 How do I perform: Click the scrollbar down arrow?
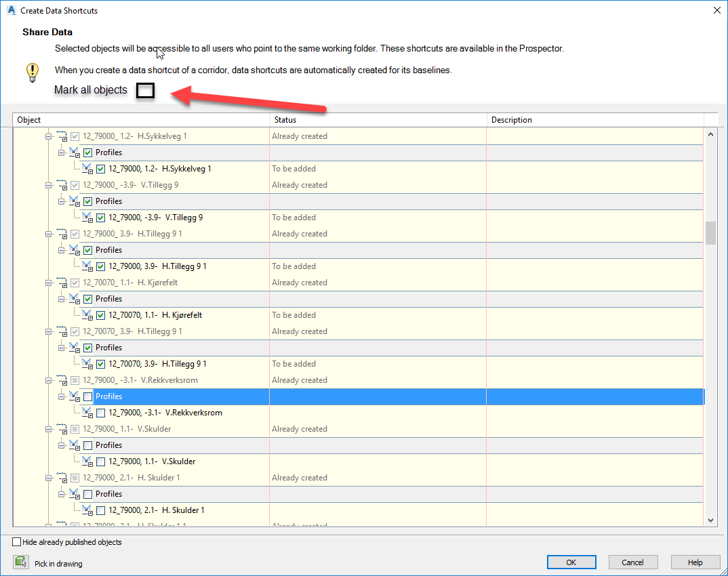(710, 520)
